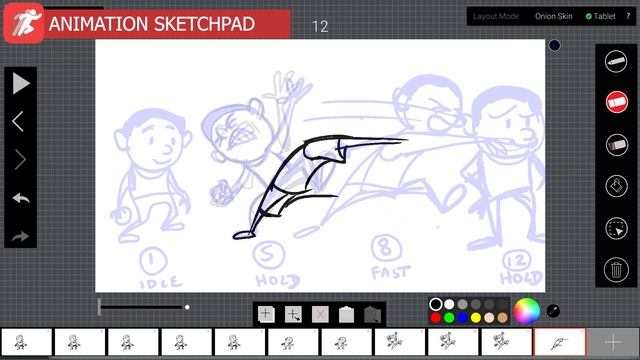Select the fourth frame thumbnail

pyautogui.click(x=187, y=342)
